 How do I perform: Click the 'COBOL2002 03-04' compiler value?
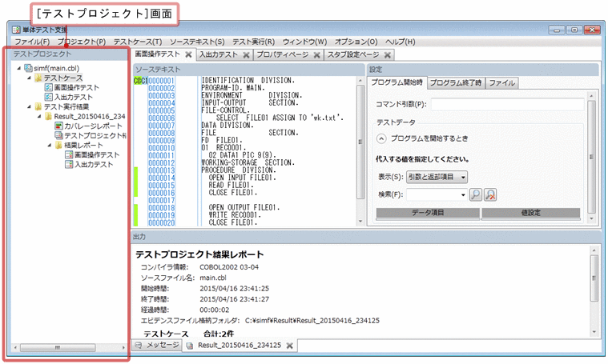[229, 267]
